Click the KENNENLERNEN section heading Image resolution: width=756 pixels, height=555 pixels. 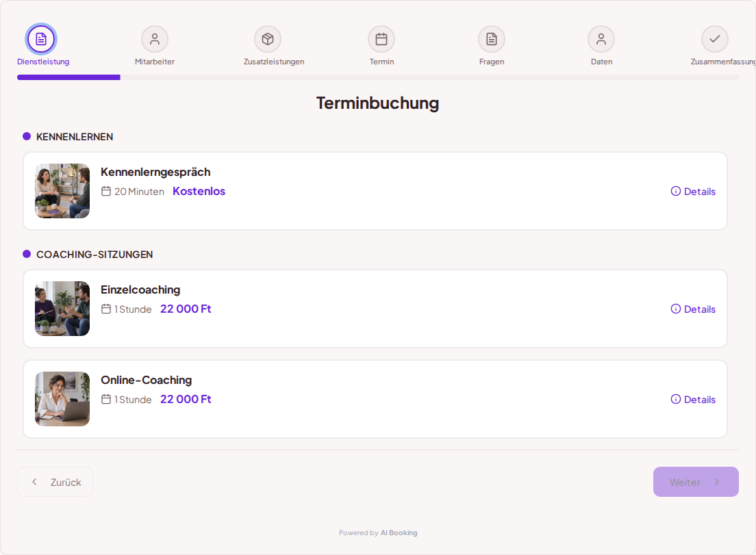click(75, 137)
